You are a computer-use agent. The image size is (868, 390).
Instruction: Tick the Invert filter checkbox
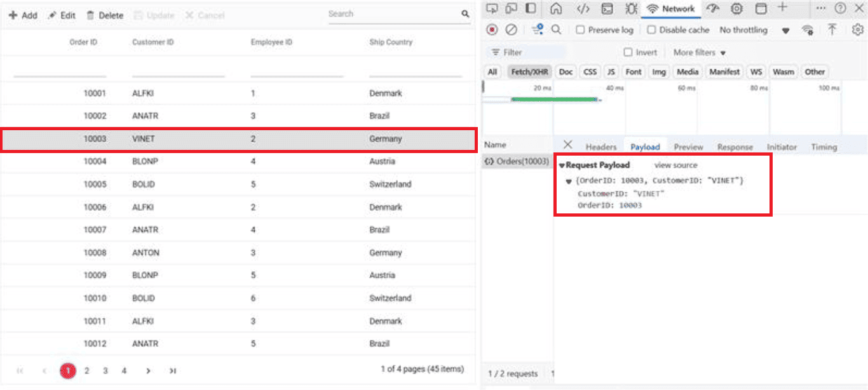pos(628,52)
